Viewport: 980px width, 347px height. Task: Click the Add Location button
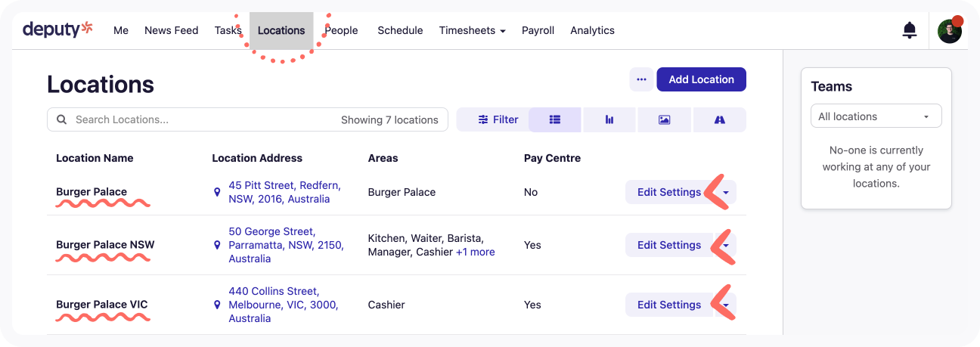[701, 79]
